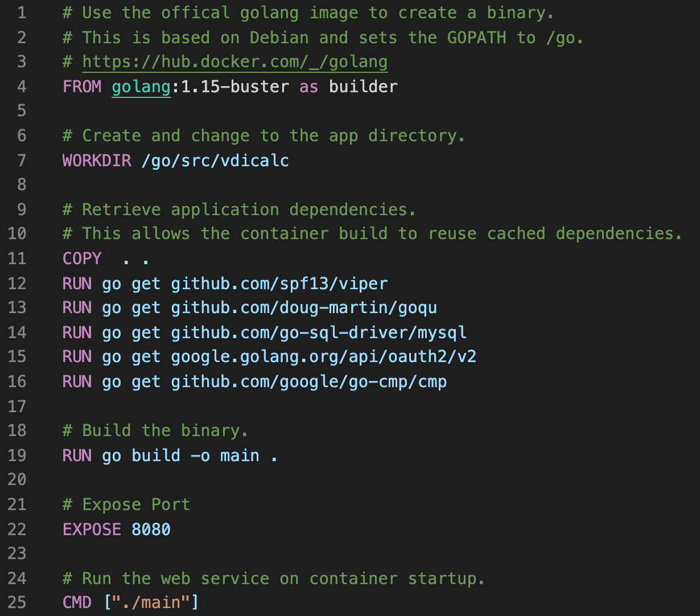
Task: Open the hub.docker.com golang link
Action: coord(235,61)
